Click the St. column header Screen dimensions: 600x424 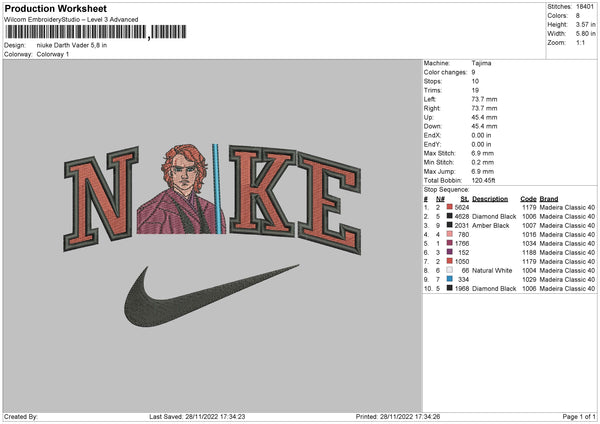pyautogui.click(x=465, y=199)
